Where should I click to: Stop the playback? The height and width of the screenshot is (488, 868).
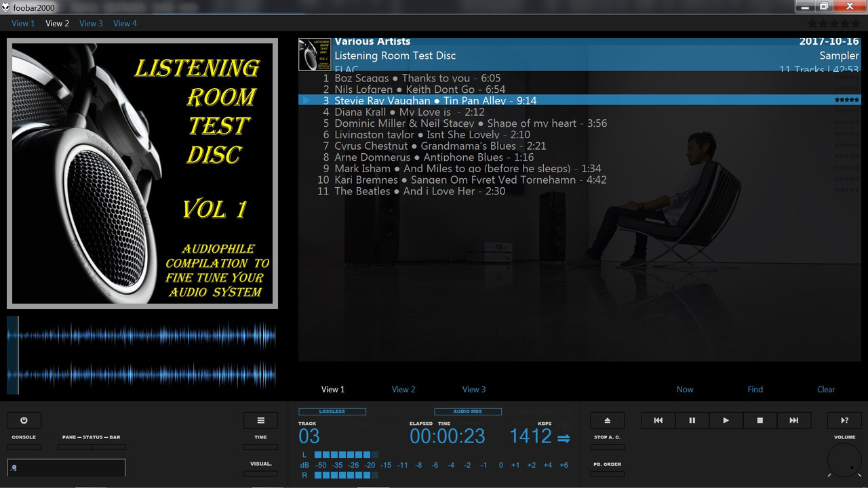[x=759, y=420]
